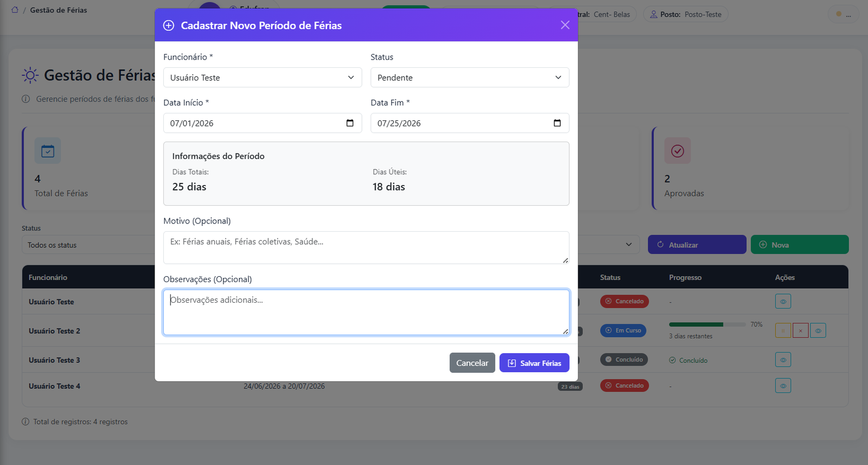
Task: Click the plus icon inside the Nova button
Action: click(x=763, y=245)
